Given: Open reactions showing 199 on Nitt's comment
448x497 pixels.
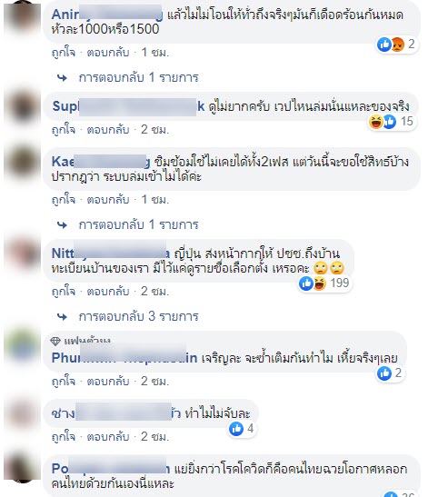Looking at the screenshot, I should [324, 283].
